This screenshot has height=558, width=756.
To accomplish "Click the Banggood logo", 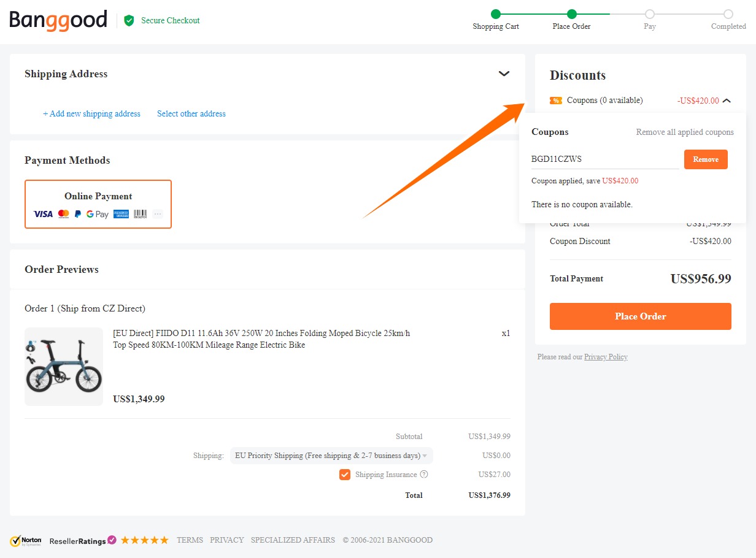I will tap(58, 20).
